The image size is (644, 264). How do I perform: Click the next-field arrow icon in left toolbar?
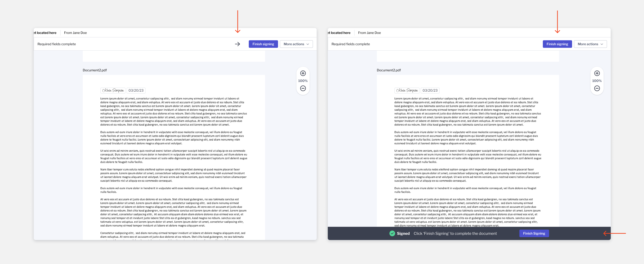[237, 44]
